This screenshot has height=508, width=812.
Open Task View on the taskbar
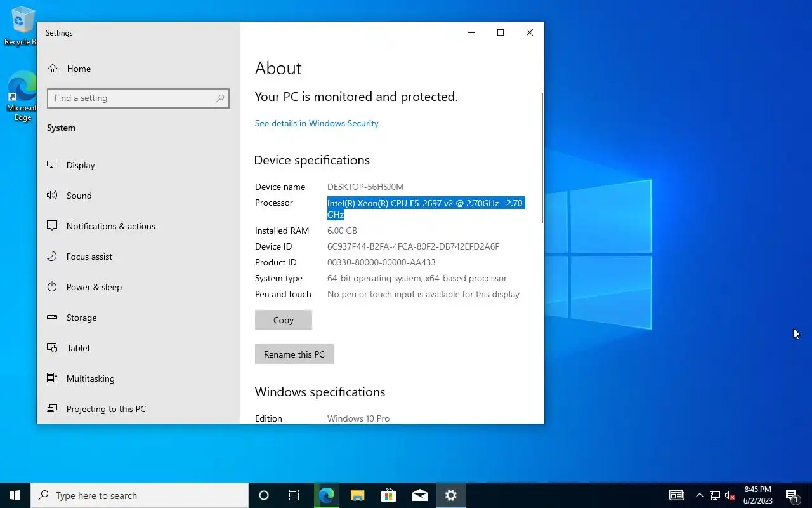[x=294, y=495]
